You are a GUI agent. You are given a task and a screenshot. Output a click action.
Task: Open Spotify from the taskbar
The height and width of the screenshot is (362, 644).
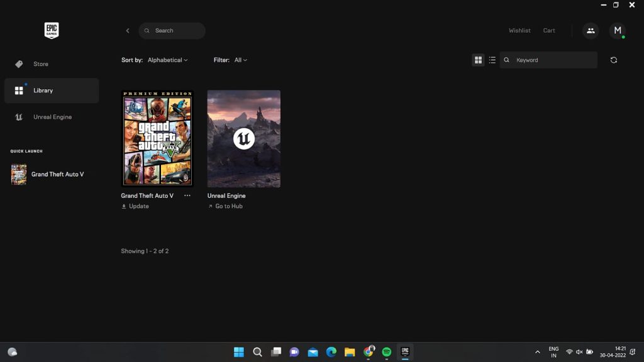[387, 352]
